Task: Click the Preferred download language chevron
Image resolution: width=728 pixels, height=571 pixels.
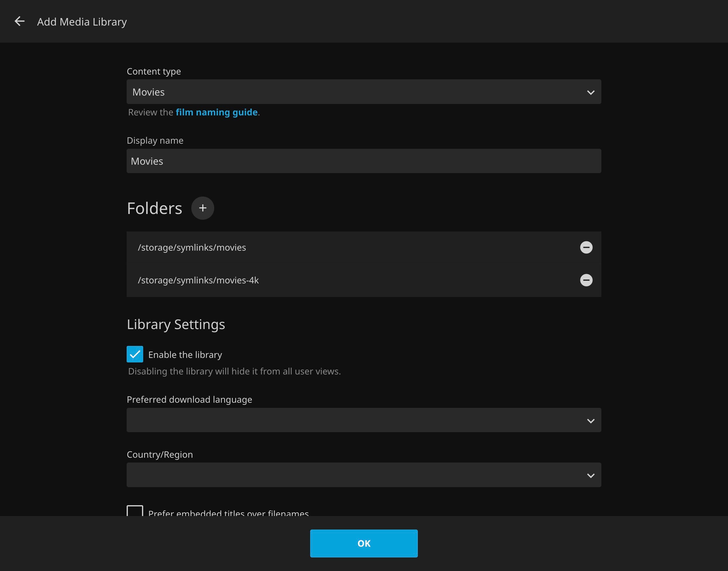Action: (591, 420)
